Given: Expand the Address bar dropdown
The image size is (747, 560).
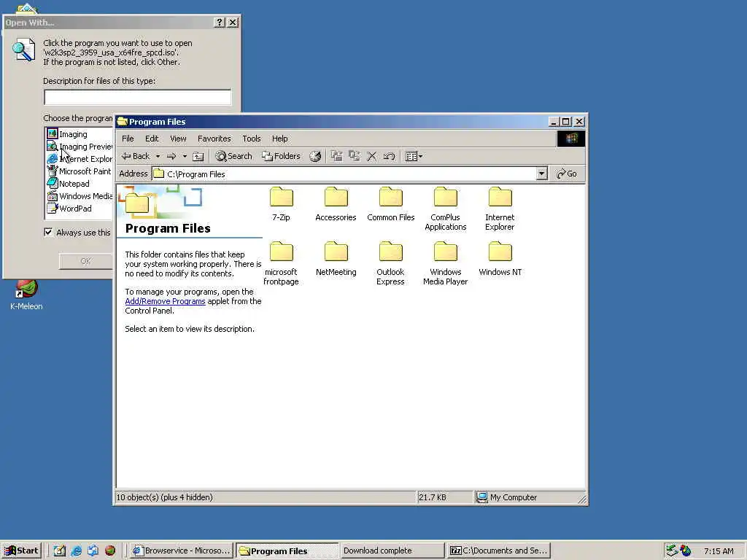Looking at the screenshot, I should click(542, 174).
